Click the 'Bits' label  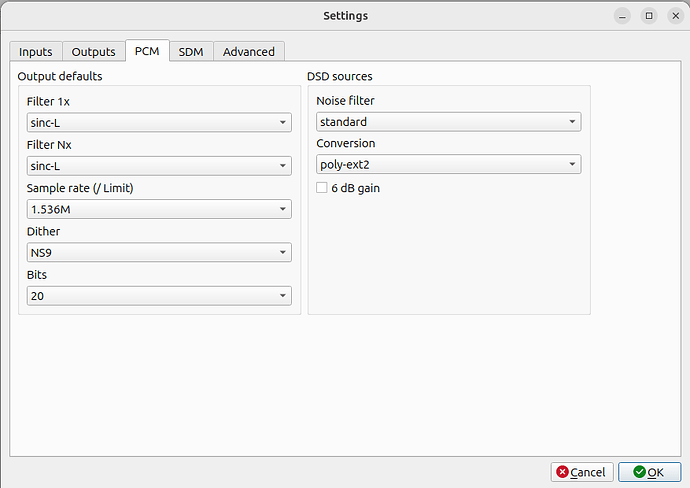point(37,275)
